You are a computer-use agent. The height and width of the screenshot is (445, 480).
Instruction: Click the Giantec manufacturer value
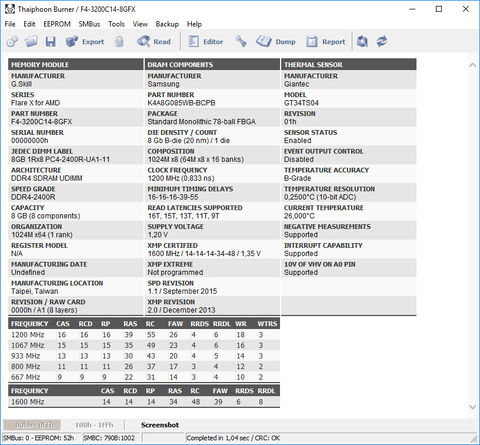296,84
